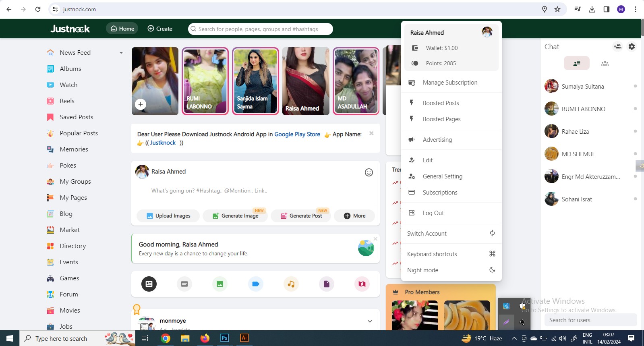Click Generate Image button
The image size is (644, 346).
236,216
